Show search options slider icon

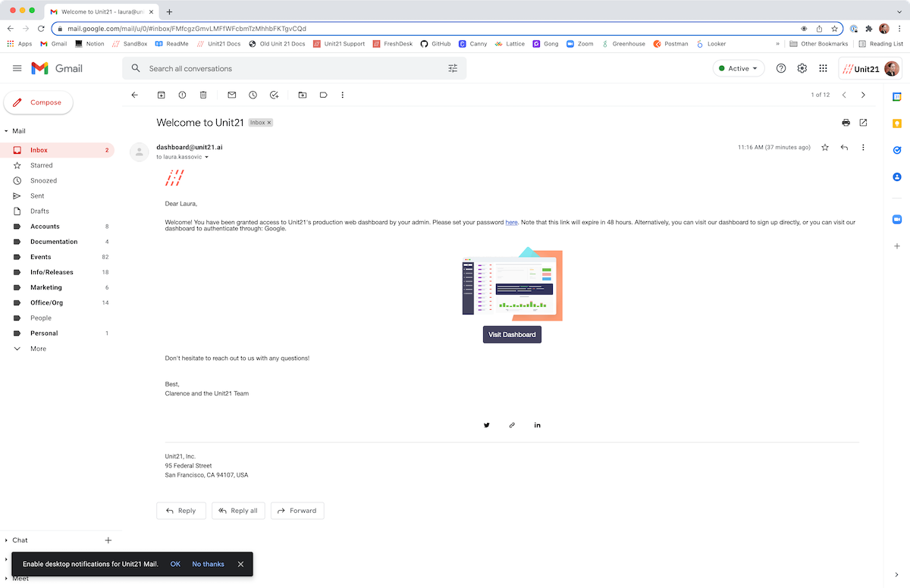(x=453, y=68)
